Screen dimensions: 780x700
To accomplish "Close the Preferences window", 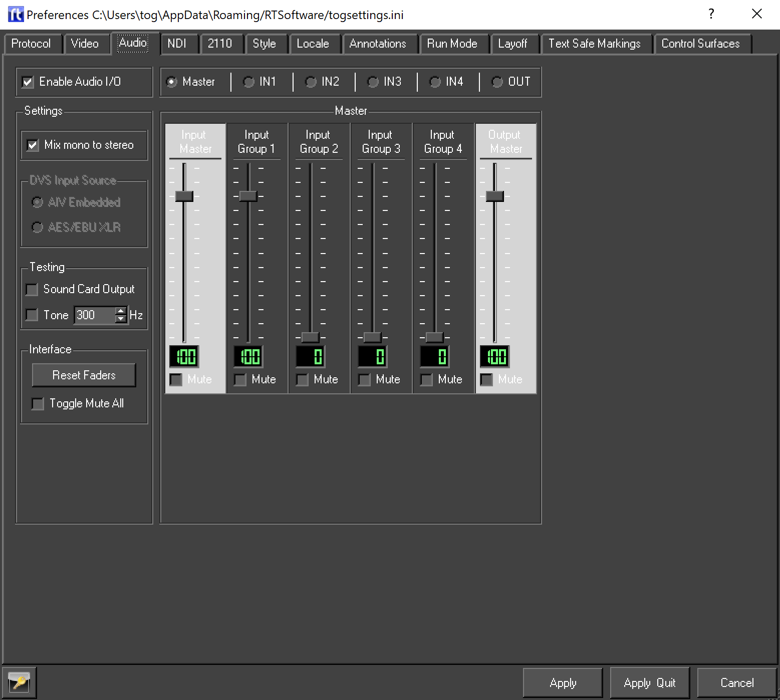I will pyautogui.click(x=757, y=14).
